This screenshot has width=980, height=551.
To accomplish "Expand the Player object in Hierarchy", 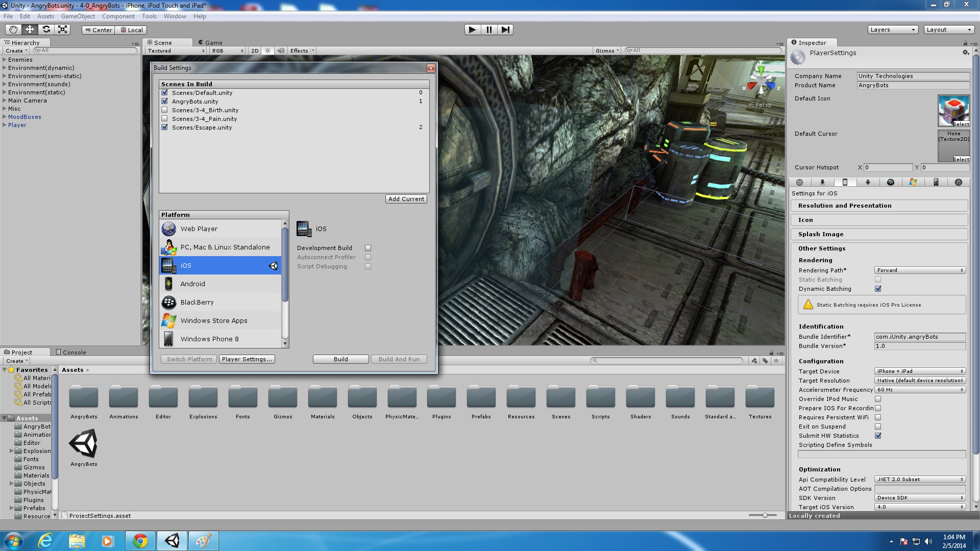I will pos(4,125).
